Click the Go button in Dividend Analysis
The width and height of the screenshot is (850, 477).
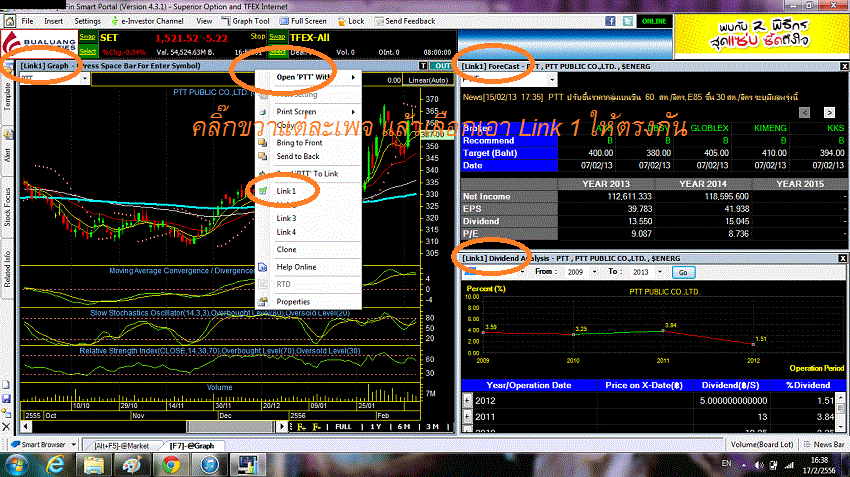point(683,272)
